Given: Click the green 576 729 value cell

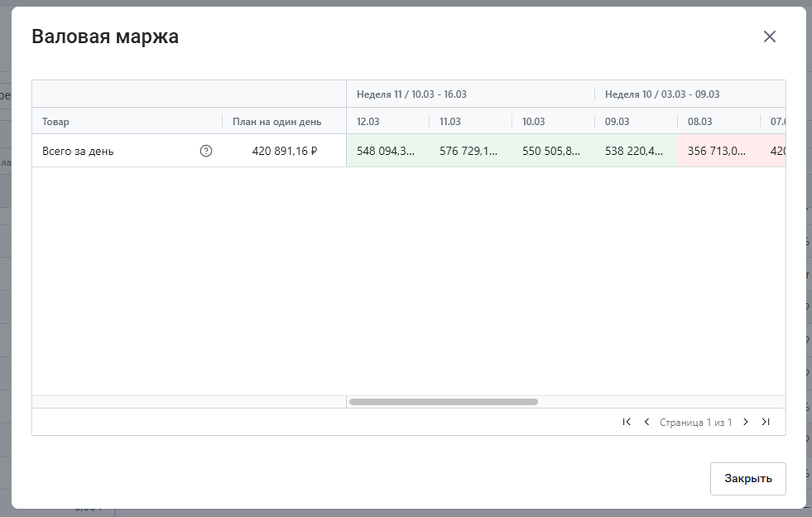Looking at the screenshot, I should coord(468,151).
